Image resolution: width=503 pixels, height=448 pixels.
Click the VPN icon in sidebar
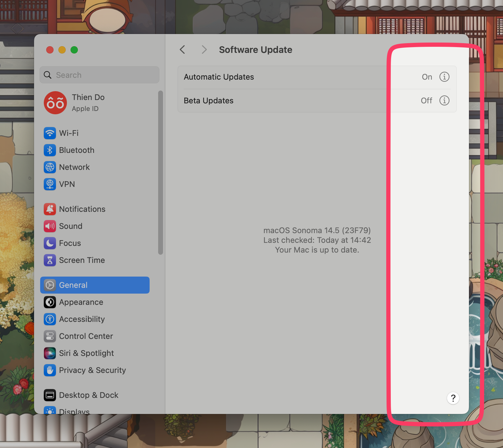(x=50, y=184)
